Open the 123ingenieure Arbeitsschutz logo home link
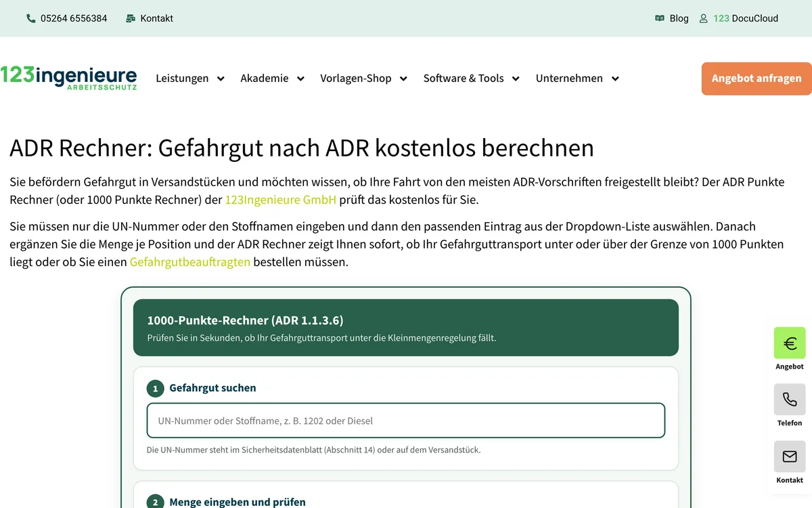Image resolution: width=812 pixels, height=508 pixels. click(68, 78)
